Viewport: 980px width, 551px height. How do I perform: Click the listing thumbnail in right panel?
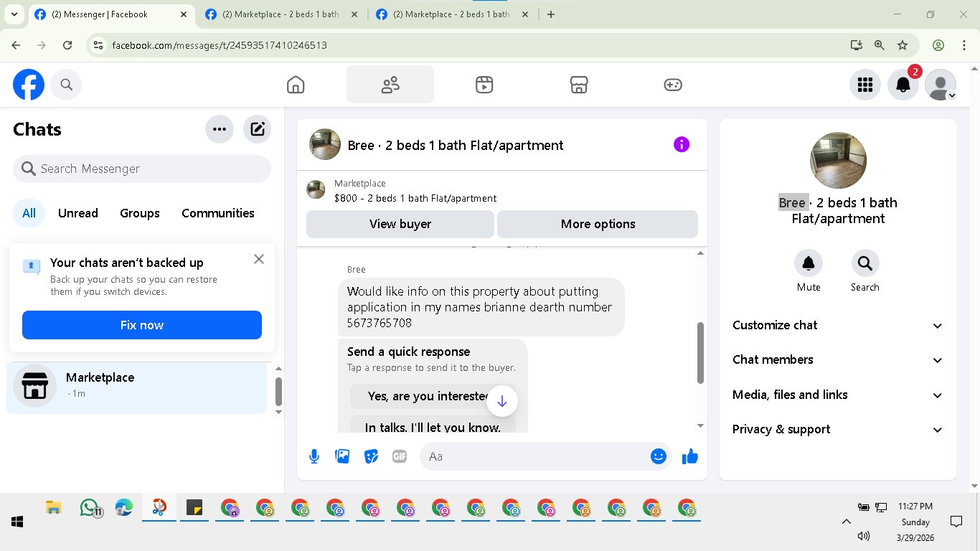838,160
